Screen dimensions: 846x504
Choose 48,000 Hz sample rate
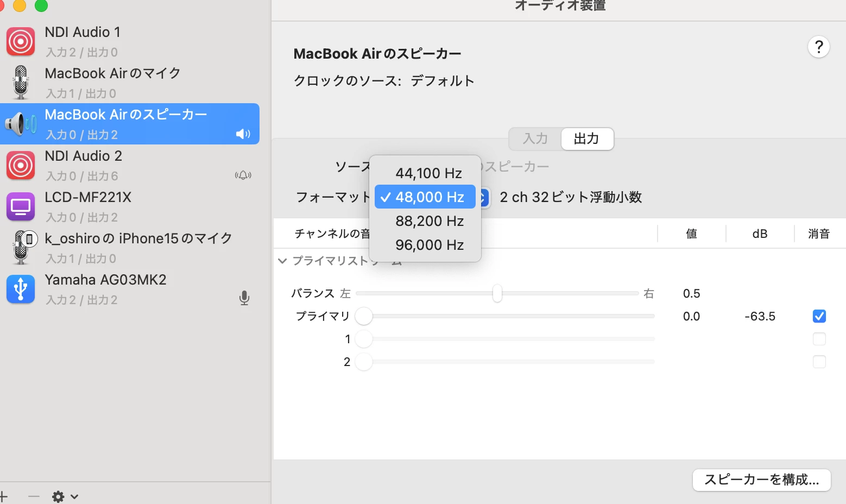[x=425, y=197]
